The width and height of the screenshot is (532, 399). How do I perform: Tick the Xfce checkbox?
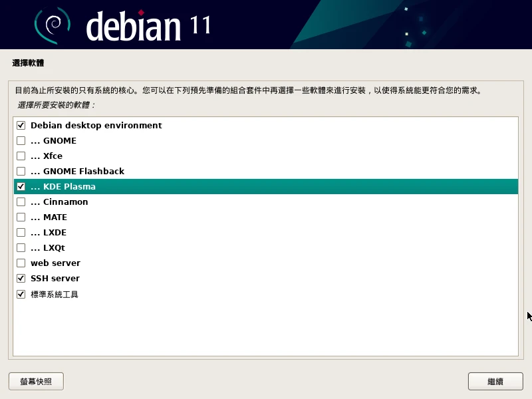pyautogui.click(x=21, y=156)
